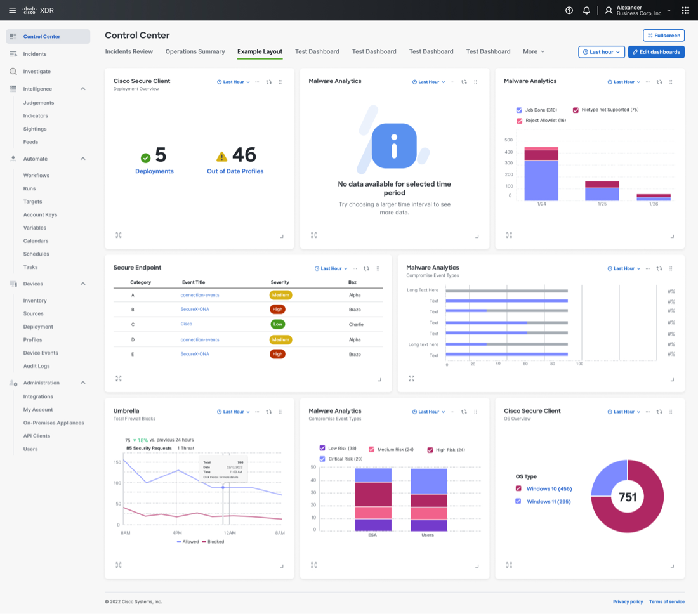Switch to the Incidents Review tab

(x=129, y=51)
